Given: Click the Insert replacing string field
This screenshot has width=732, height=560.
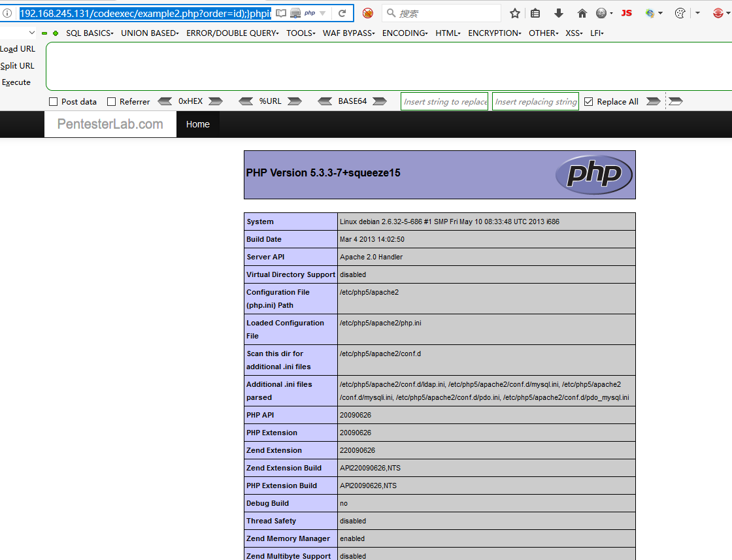Looking at the screenshot, I should (x=535, y=101).
